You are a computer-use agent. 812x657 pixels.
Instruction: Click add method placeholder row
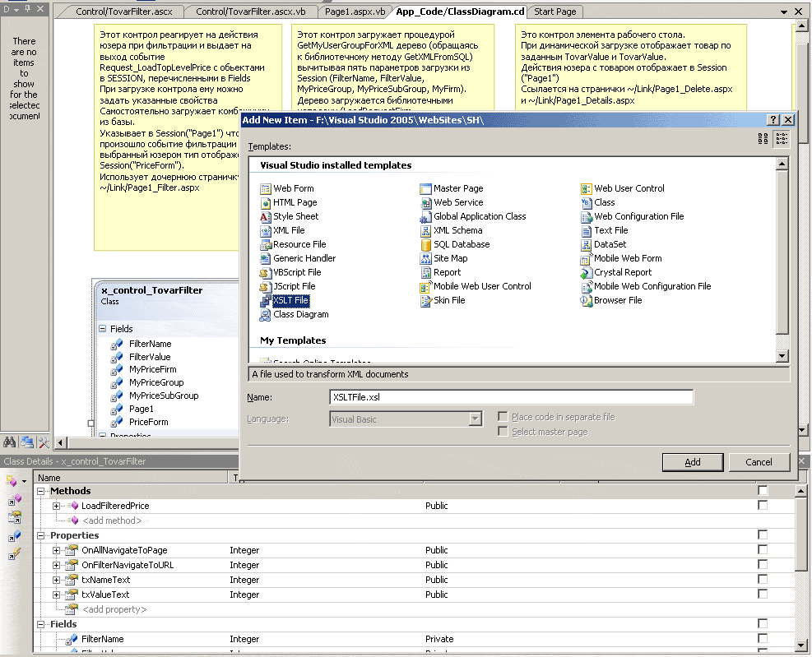point(112,521)
